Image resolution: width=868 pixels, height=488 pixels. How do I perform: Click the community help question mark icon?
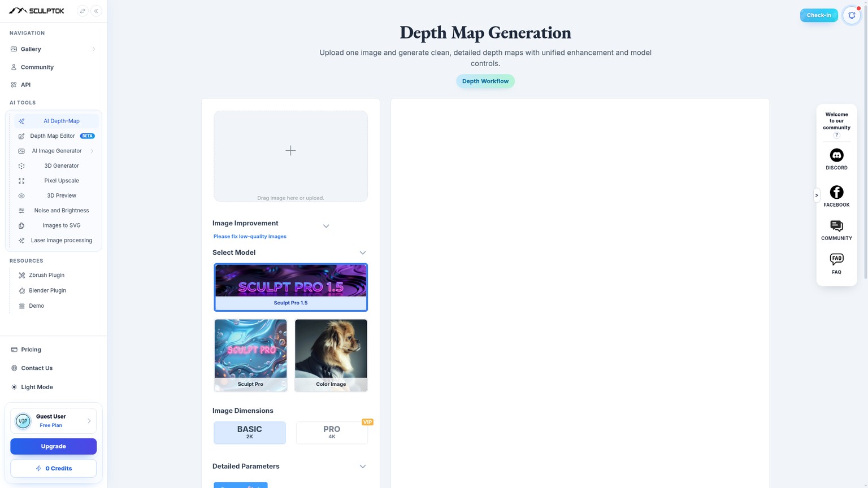[837, 135]
